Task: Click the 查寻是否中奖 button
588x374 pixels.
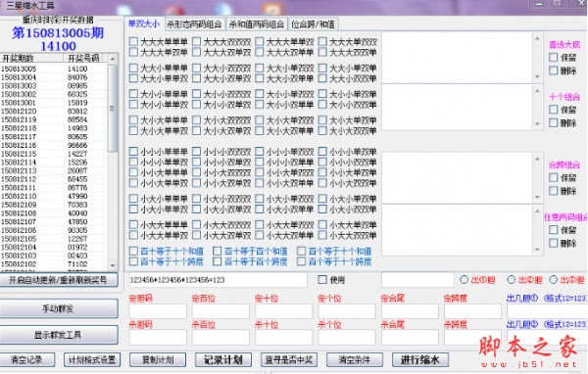Action: coord(289,359)
